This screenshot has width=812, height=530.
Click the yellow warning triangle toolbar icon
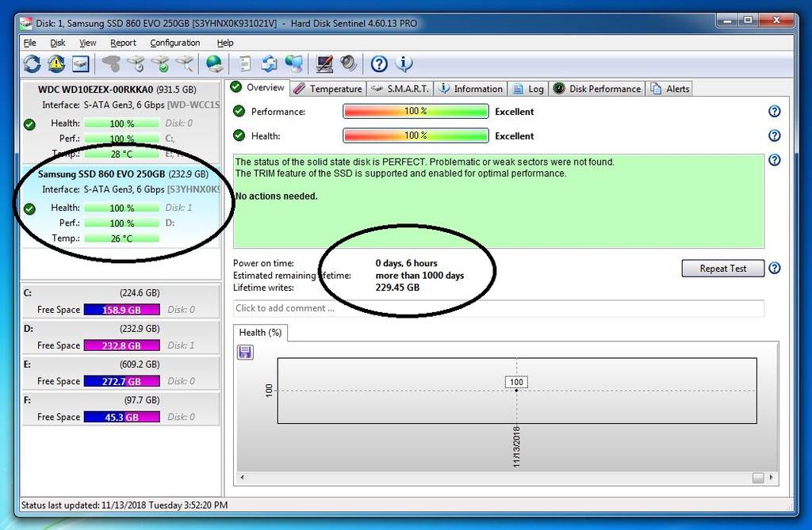click(56, 63)
